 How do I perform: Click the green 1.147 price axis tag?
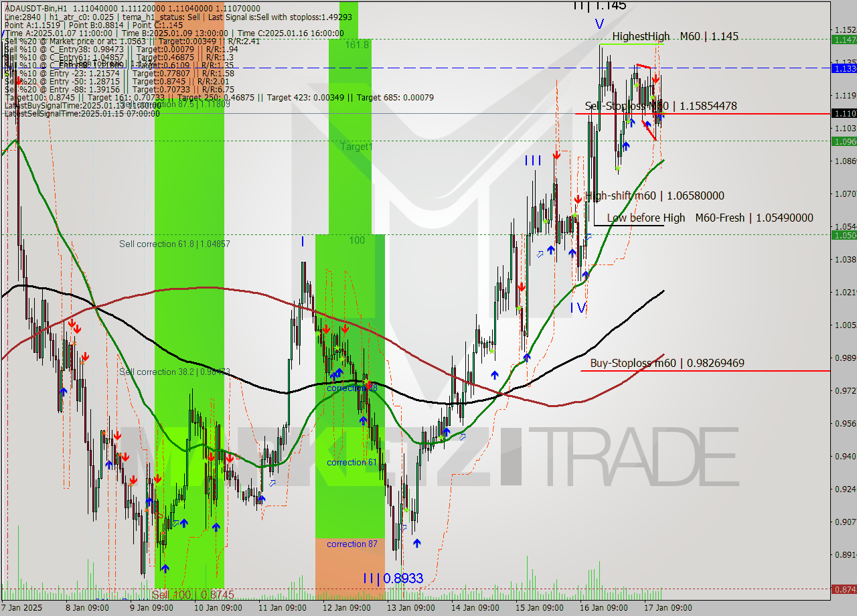coord(844,40)
